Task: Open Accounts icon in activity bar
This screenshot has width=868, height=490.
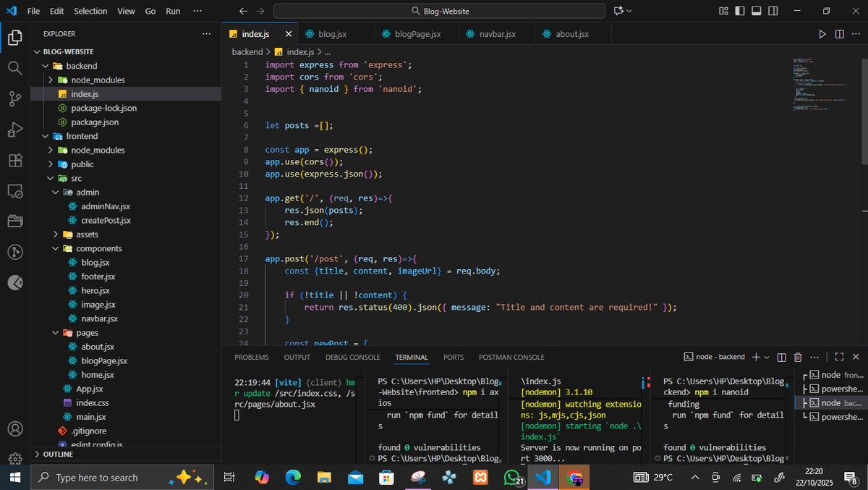Action: tap(14, 430)
